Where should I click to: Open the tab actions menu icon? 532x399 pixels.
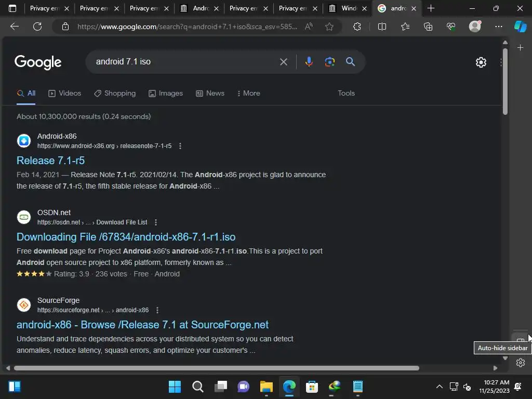pos(12,8)
